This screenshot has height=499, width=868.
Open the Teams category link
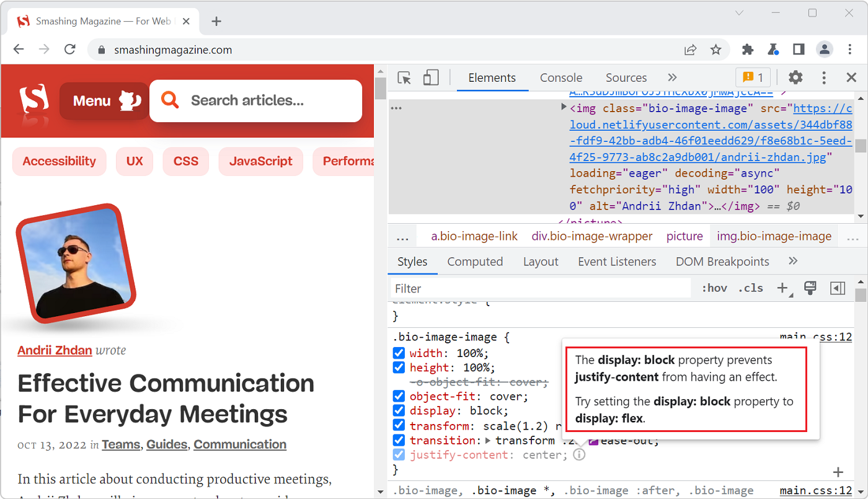click(x=122, y=444)
